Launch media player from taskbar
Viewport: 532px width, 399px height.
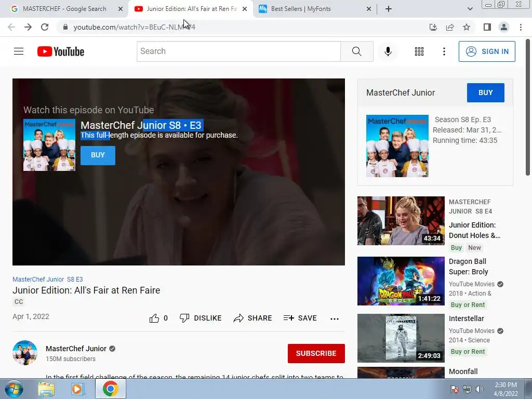click(78, 389)
